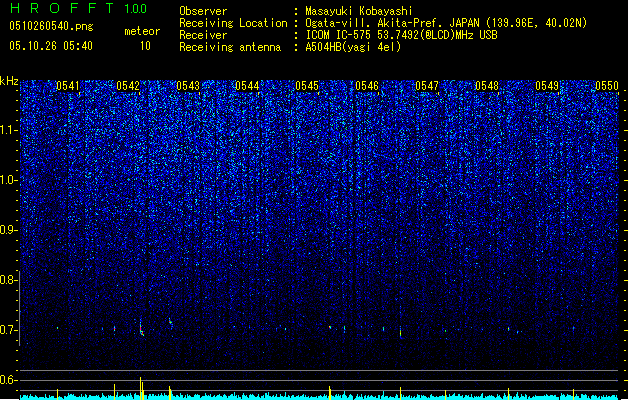Click the 0.8 kHz axis label

pos(9,280)
